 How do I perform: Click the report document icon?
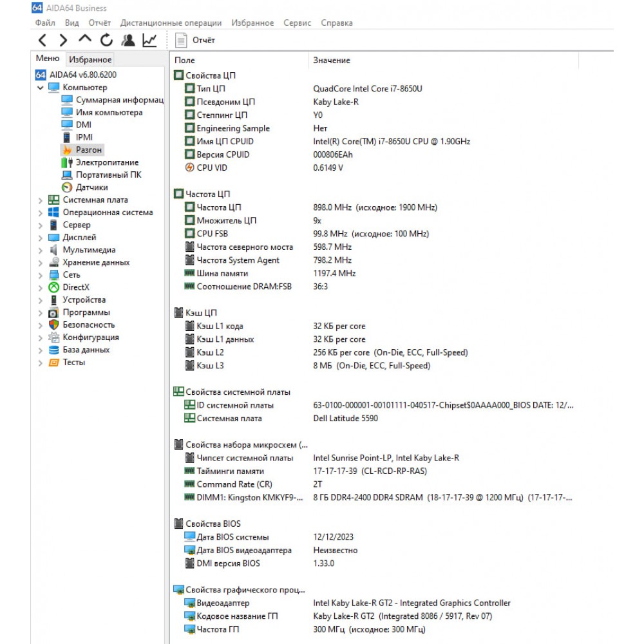pyautogui.click(x=181, y=40)
